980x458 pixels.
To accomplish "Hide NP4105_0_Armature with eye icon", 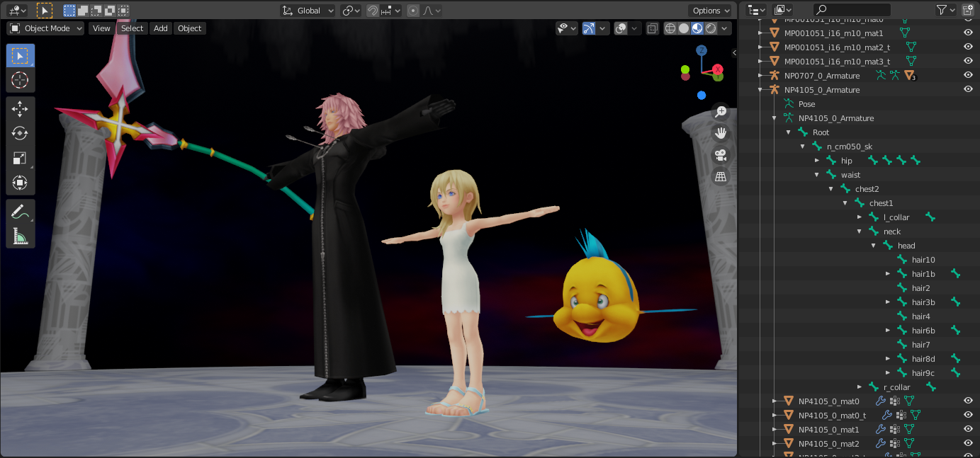I will 968,89.
